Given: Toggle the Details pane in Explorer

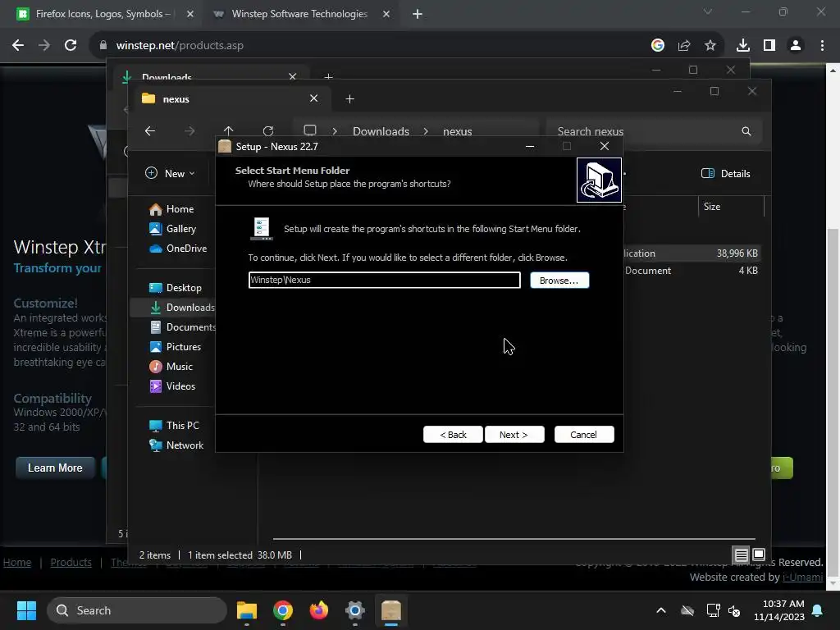Looking at the screenshot, I should click(726, 174).
